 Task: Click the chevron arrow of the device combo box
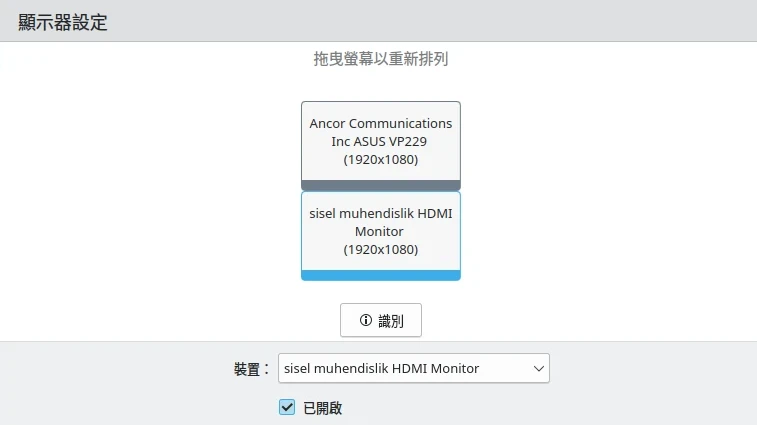(x=539, y=368)
